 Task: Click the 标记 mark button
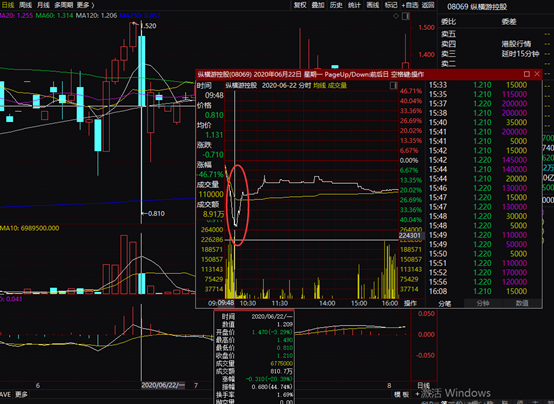391,5
